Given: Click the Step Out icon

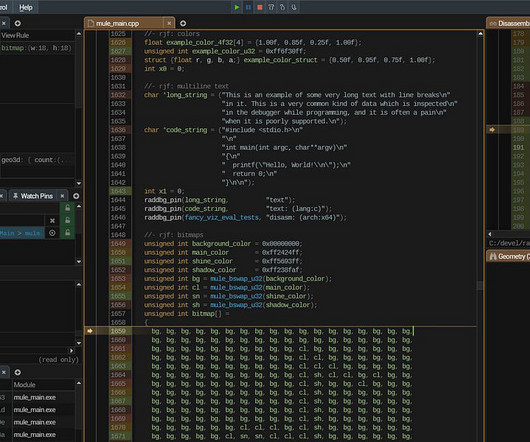Looking at the screenshot, I should point(294,7).
